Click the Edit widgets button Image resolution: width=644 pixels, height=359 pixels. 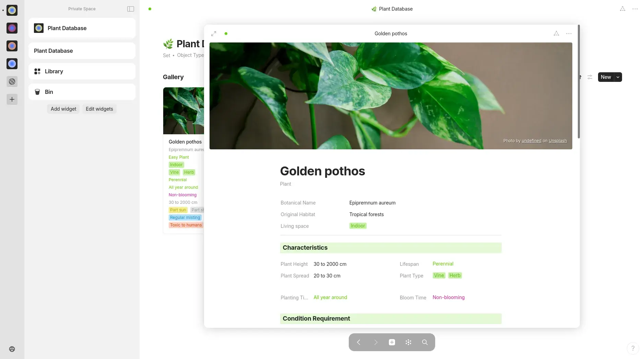[x=99, y=109]
